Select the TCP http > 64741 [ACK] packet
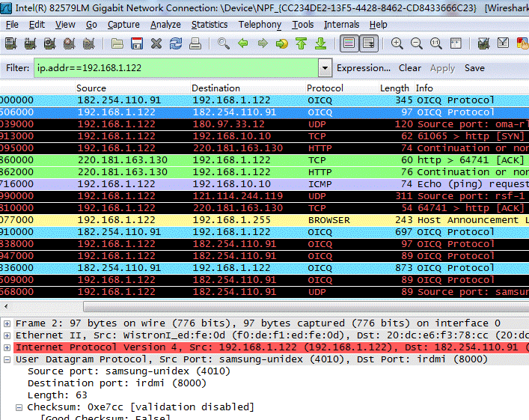Screen dimensions: 529x420 (x=265, y=160)
